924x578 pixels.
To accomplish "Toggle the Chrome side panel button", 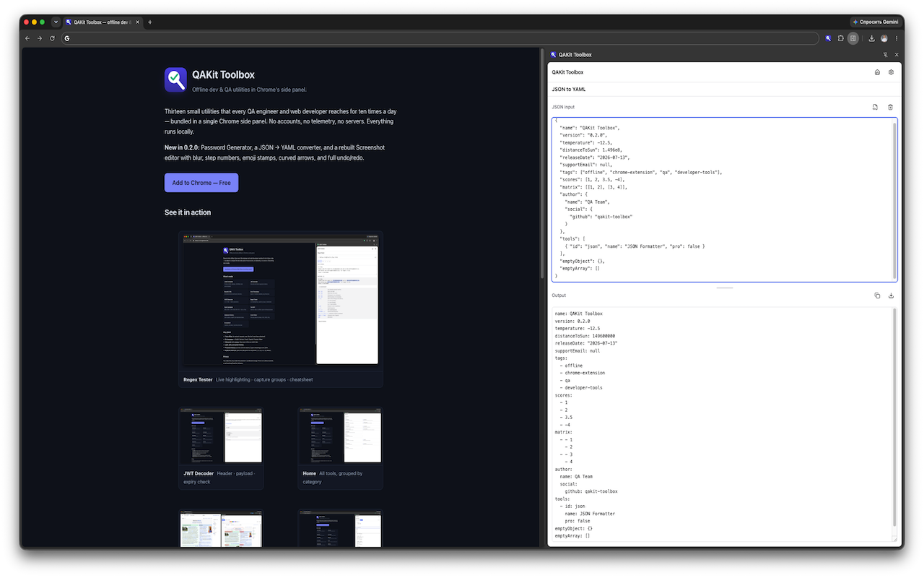I will [x=853, y=38].
